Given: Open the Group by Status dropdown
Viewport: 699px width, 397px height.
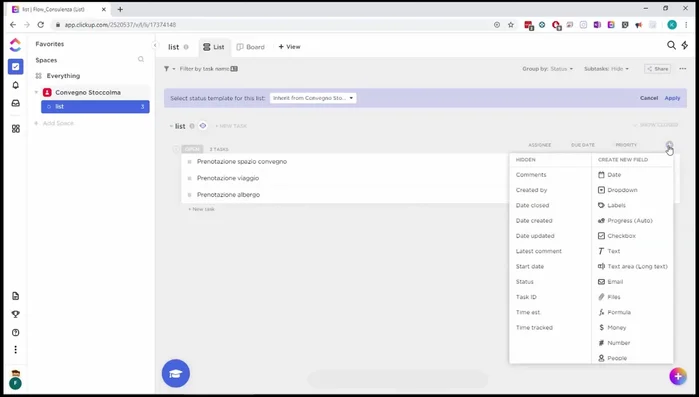Looking at the screenshot, I should pyautogui.click(x=547, y=69).
